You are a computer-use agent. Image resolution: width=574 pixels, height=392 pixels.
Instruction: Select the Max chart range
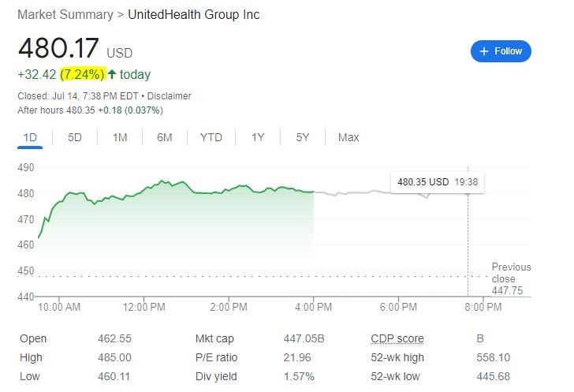coord(348,138)
